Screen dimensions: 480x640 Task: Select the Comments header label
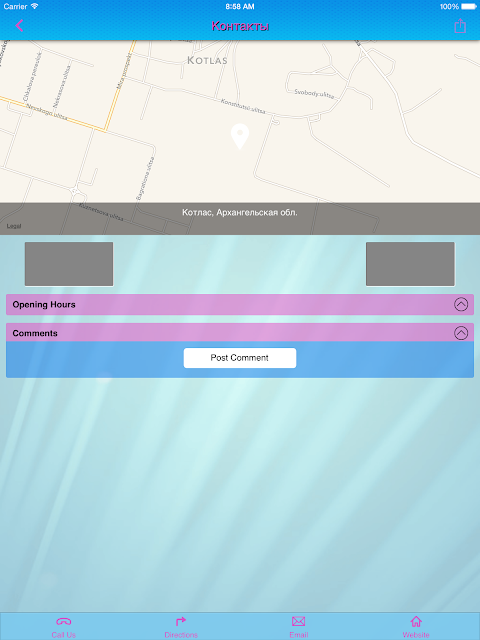tap(35, 333)
